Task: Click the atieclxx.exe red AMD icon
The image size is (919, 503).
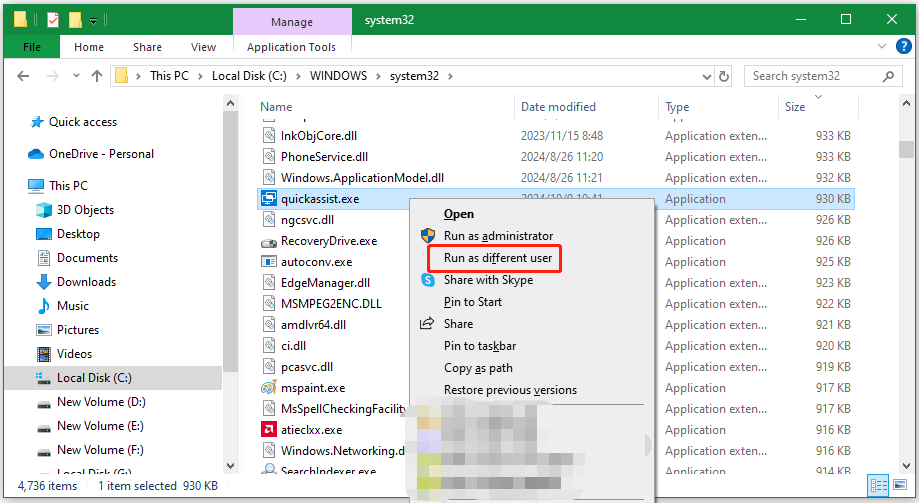Action: (269, 430)
